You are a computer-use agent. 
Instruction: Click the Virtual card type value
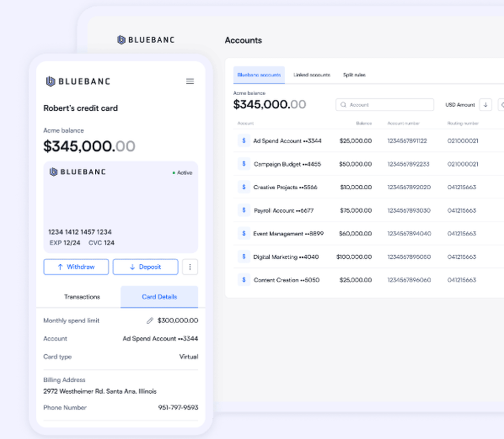[188, 357]
